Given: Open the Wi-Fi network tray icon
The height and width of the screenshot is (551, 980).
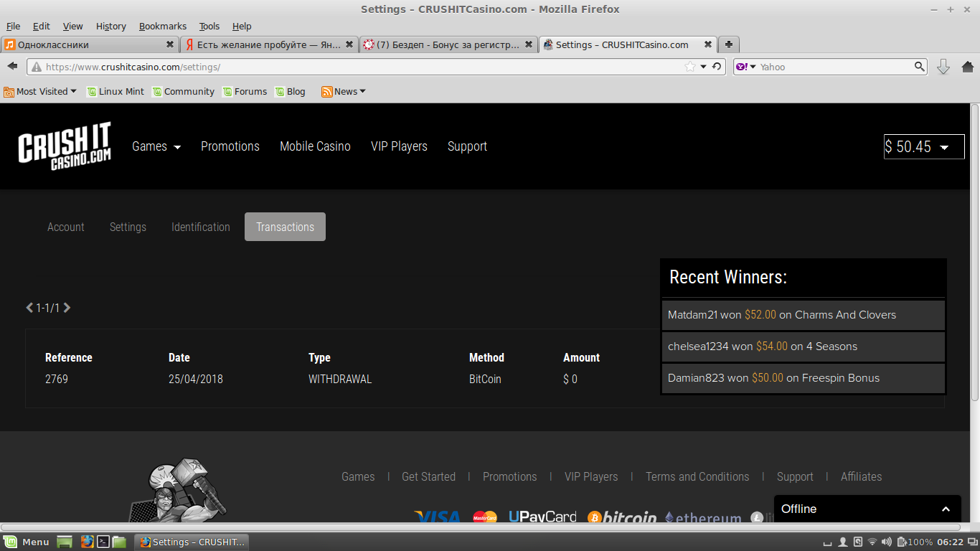Looking at the screenshot, I should (x=872, y=542).
